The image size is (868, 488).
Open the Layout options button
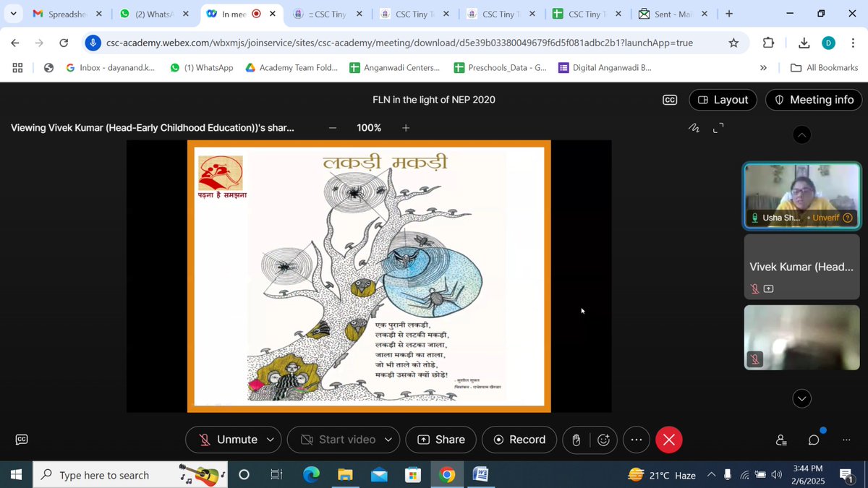(x=723, y=100)
